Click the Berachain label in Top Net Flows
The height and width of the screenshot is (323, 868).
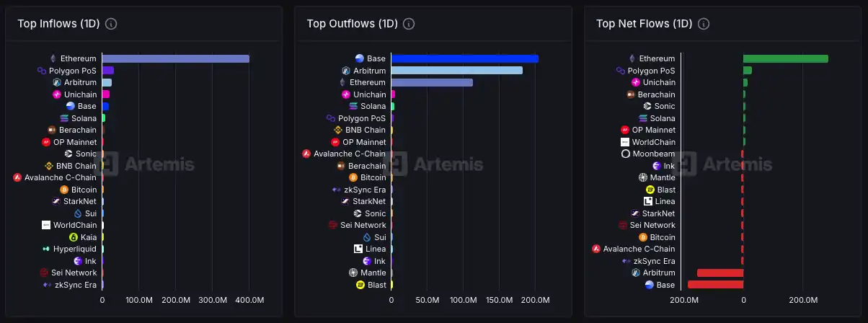657,94
